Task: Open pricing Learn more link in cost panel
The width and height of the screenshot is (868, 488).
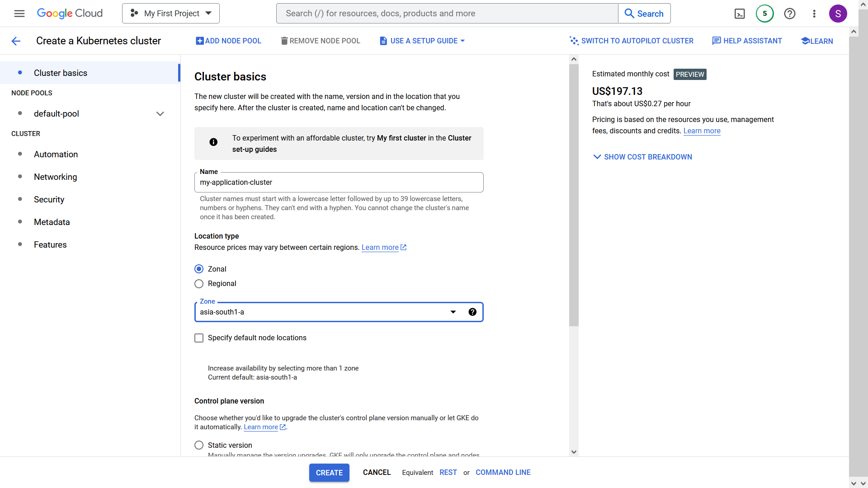Action: click(x=702, y=131)
